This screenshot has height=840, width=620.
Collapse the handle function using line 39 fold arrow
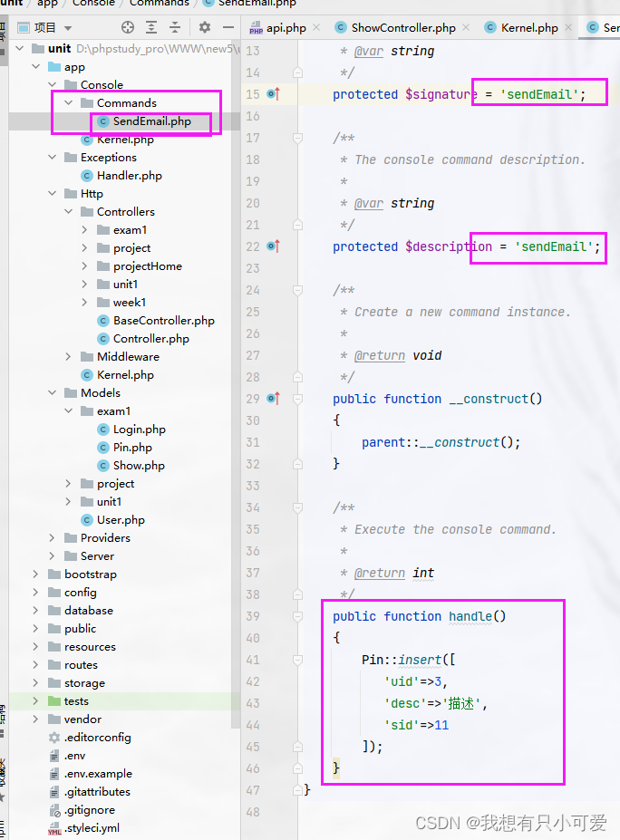pyautogui.click(x=299, y=615)
